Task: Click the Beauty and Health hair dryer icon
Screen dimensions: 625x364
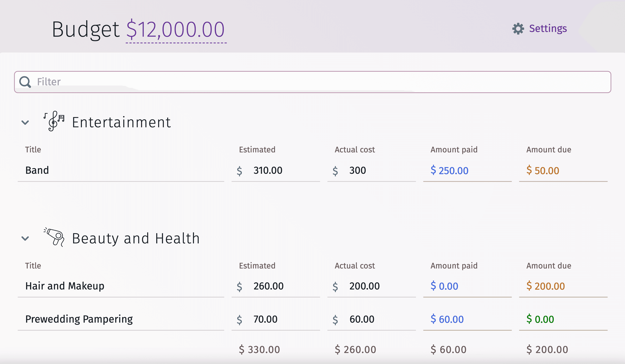Action: (54, 238)
